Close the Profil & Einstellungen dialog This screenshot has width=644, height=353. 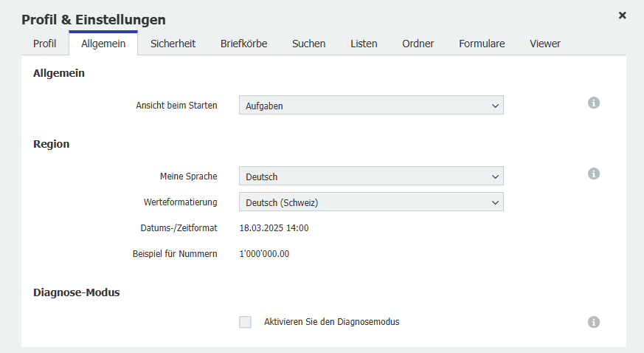tap(623, 15)
